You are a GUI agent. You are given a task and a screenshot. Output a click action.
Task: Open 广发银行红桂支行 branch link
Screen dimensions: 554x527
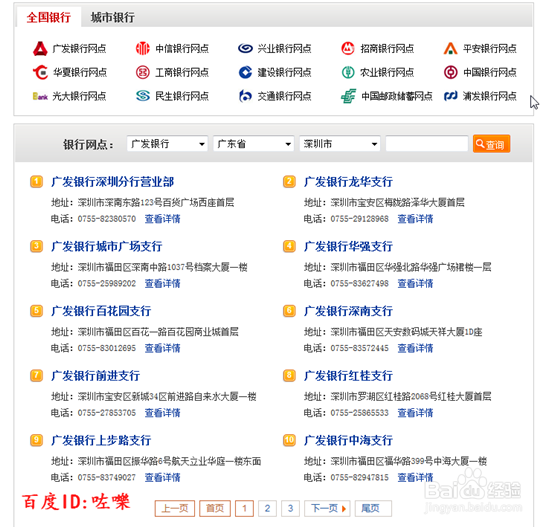coord(348,376)
